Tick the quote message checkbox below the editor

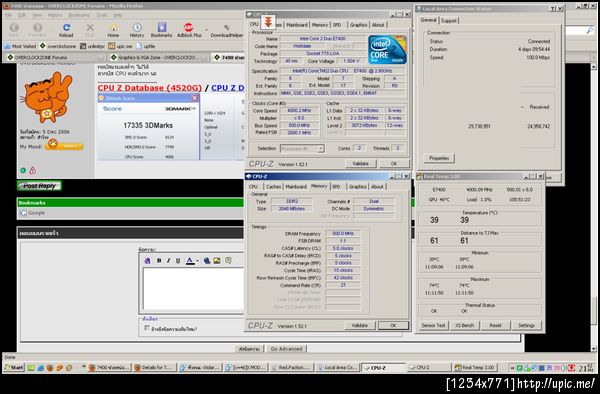[x=147, y=328]
